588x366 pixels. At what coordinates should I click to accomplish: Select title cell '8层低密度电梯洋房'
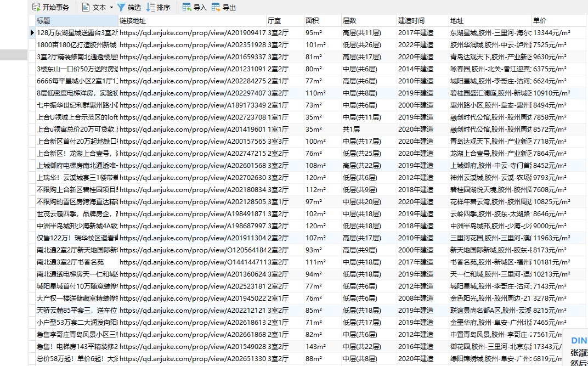77,93
